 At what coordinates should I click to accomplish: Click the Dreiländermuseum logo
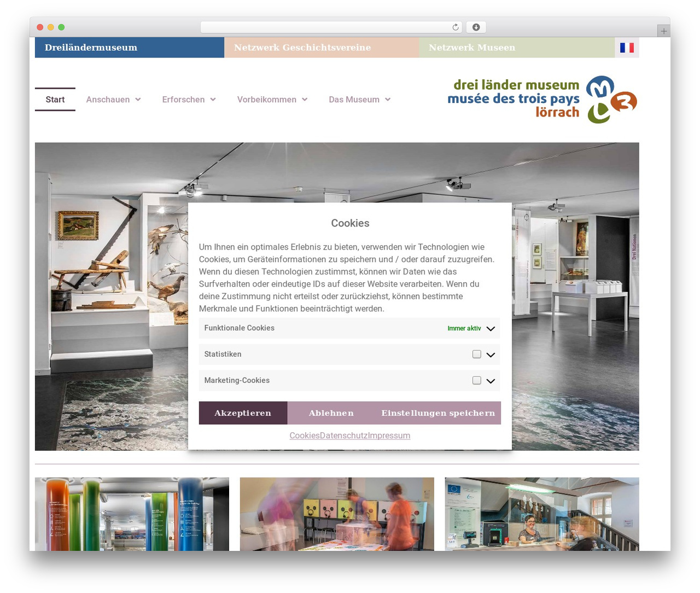(542, 100)
